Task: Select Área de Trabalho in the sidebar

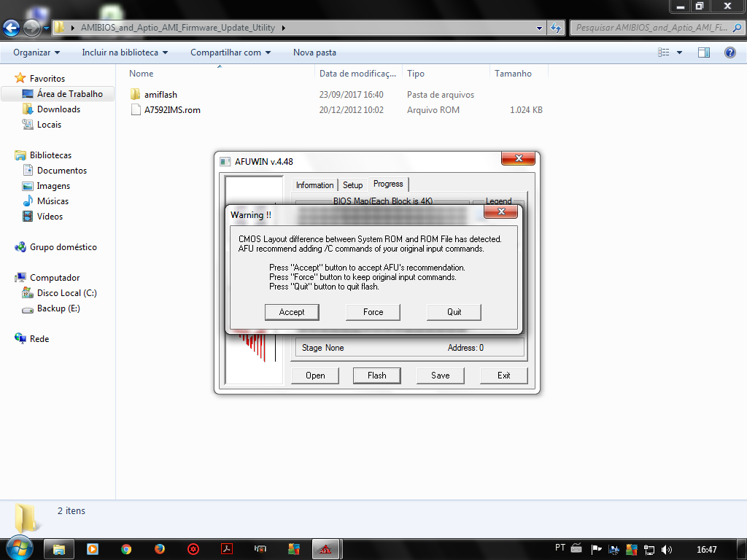Action: [x=69, y=94]
